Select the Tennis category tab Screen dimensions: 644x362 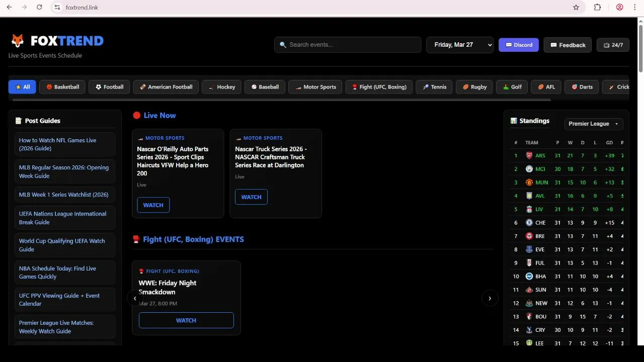pyautogui.click(x=434, y=87)
